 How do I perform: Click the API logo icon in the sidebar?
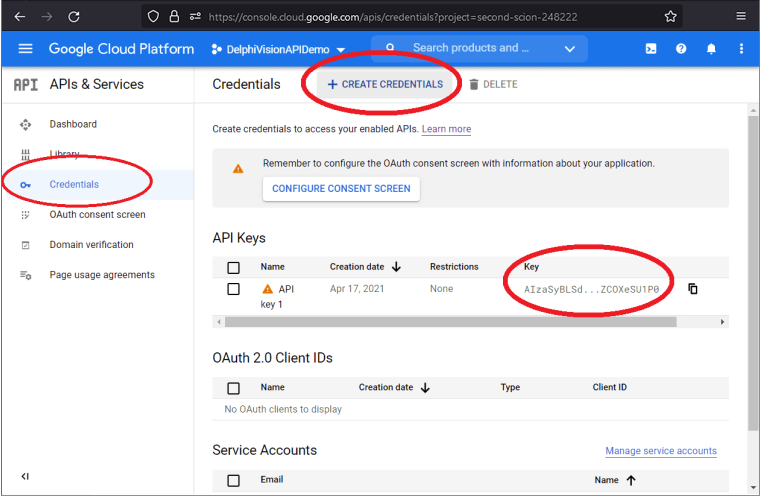(26, 85)
